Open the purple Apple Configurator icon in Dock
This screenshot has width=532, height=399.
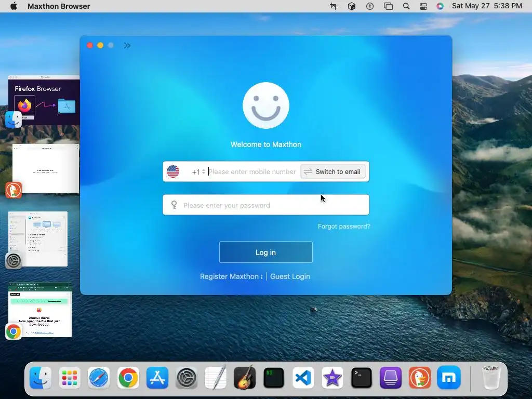391,378
